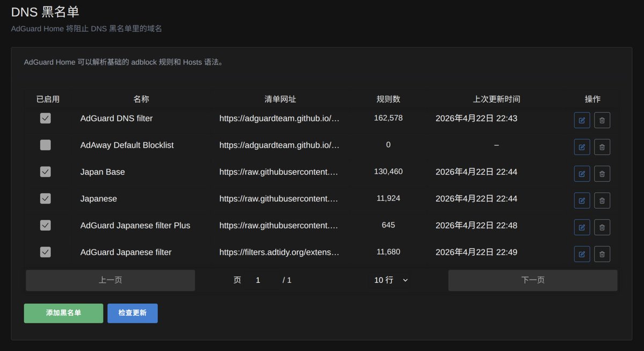This screenshot has width=644, height=351.
Task: Edit the AdGuard Japanese filter row
Action: point(582,254)
